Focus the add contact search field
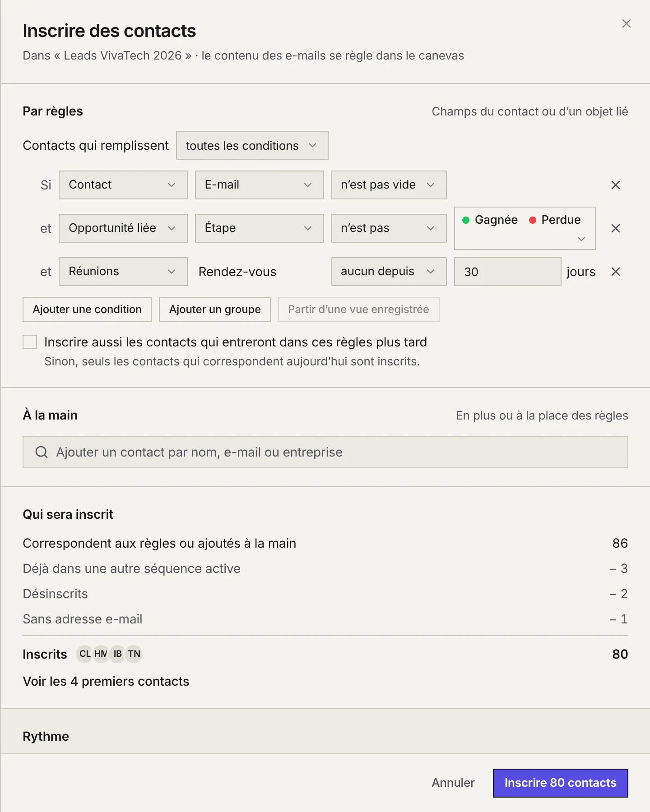Viewport: 650px width, 812px height. (x=325, y=452)
